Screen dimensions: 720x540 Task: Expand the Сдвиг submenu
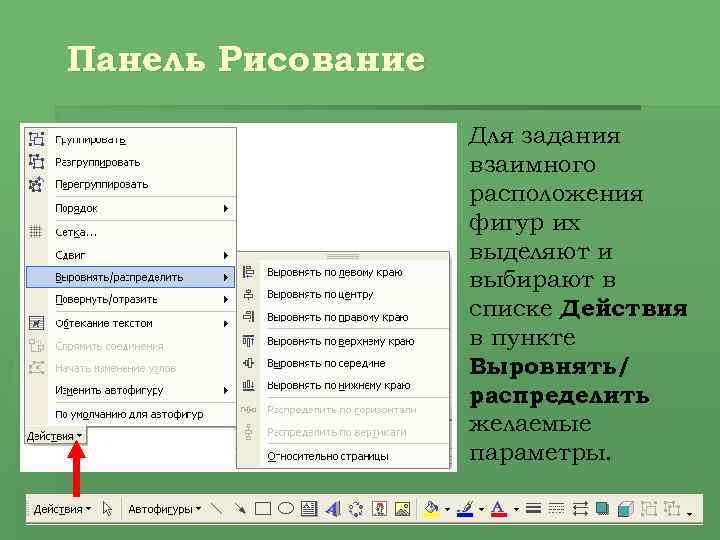click(130, 255)
